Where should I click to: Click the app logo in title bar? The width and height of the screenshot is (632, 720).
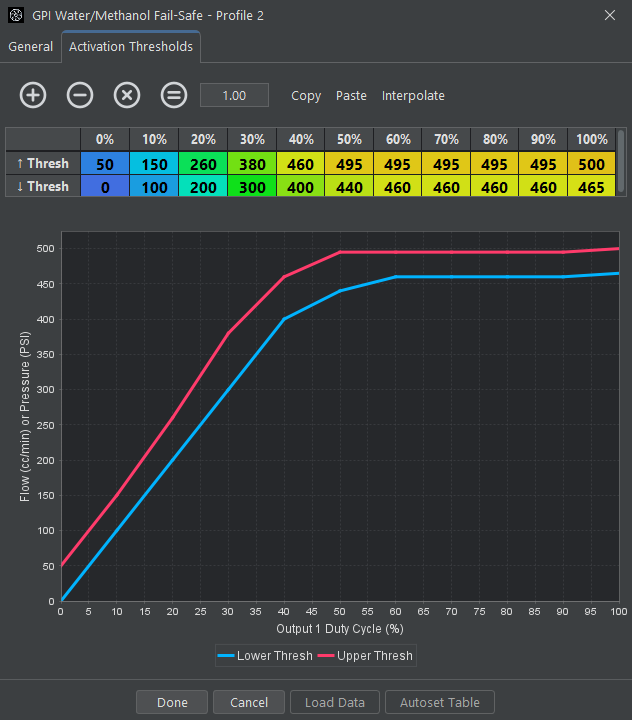pyautogui.click(x=16, y=15)
